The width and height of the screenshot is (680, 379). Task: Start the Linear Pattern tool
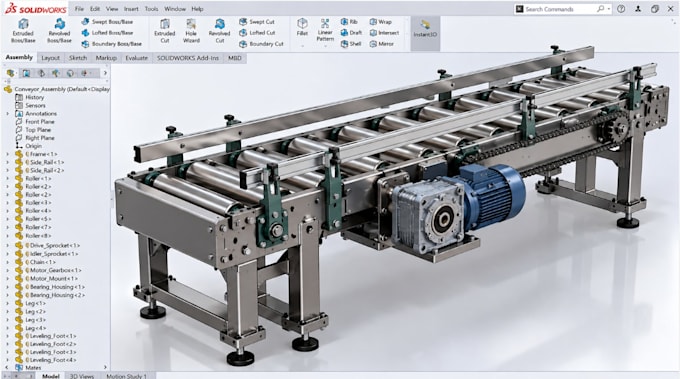[325, 29]
